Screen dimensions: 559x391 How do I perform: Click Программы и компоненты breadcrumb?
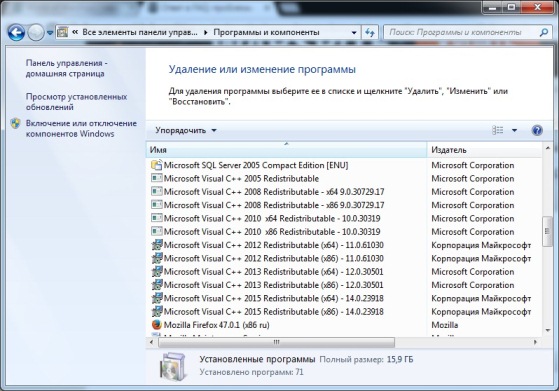[x=266, y=32]
